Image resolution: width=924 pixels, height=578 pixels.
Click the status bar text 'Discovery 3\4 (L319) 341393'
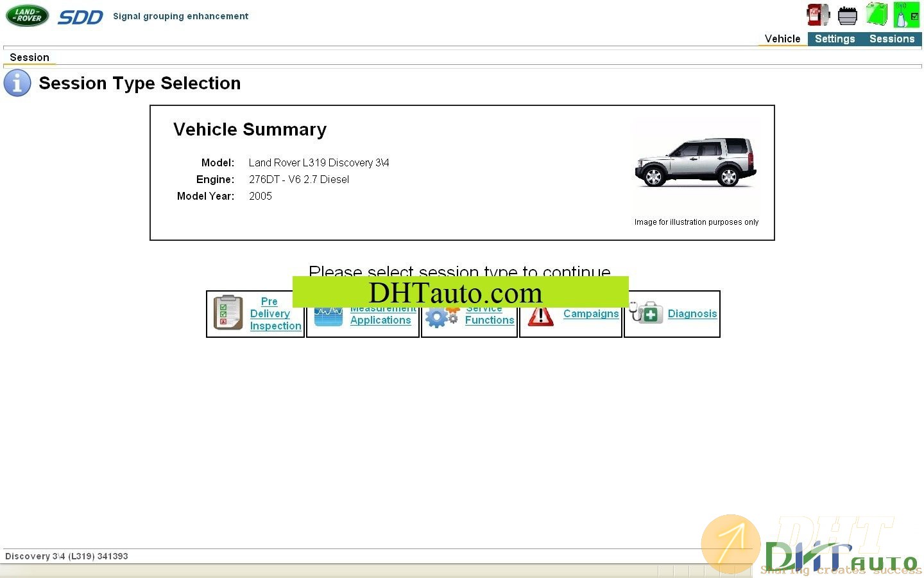tap(67, 556)
